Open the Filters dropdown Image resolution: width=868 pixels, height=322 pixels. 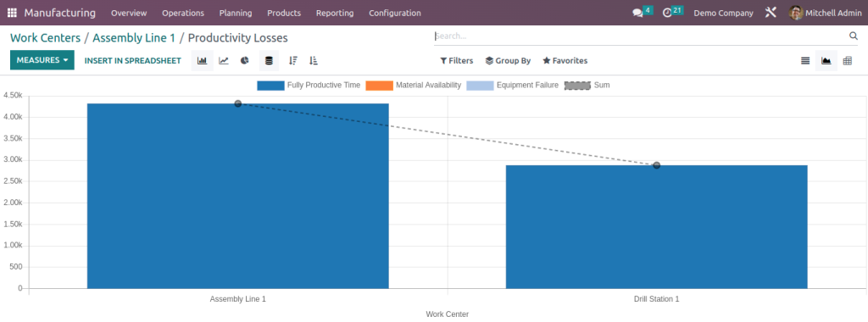pyautogui.click(x=457, y=61)
